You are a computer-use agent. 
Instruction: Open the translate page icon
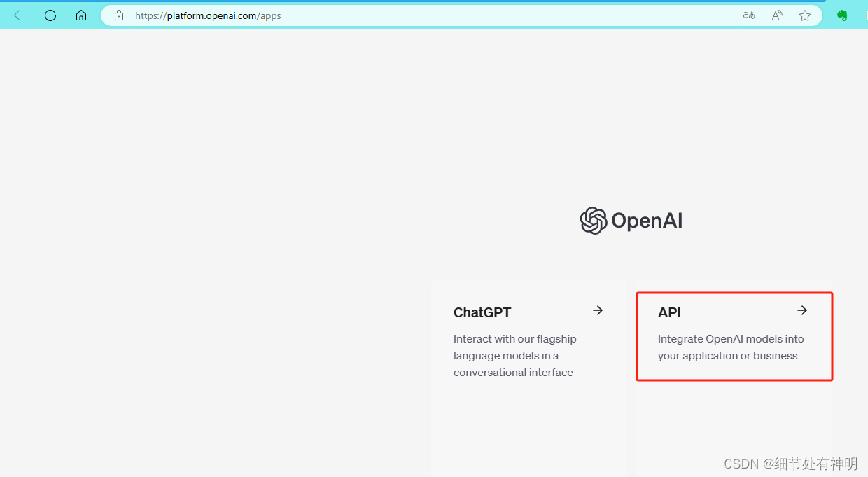coord(749,15)
